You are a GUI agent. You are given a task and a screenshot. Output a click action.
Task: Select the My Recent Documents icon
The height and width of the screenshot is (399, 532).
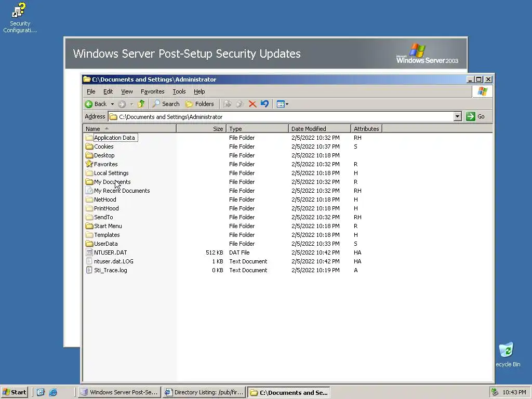coord(89,191)
